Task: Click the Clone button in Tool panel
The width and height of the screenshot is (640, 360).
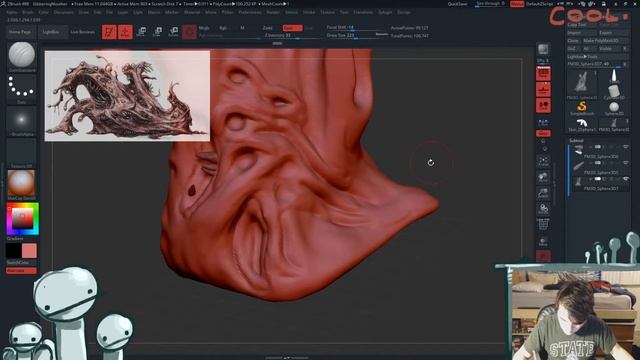Action: pos(573,41)
